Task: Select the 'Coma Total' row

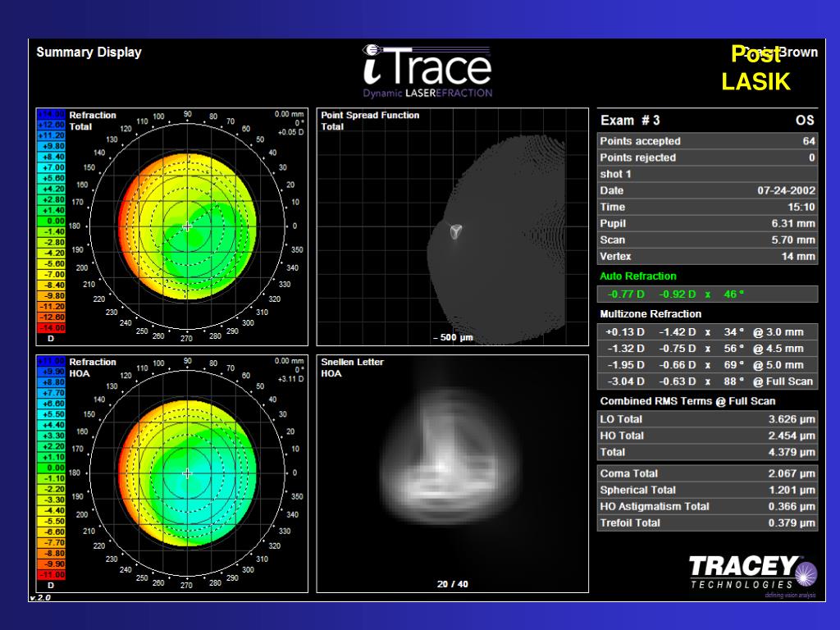Action: [708, 473]
